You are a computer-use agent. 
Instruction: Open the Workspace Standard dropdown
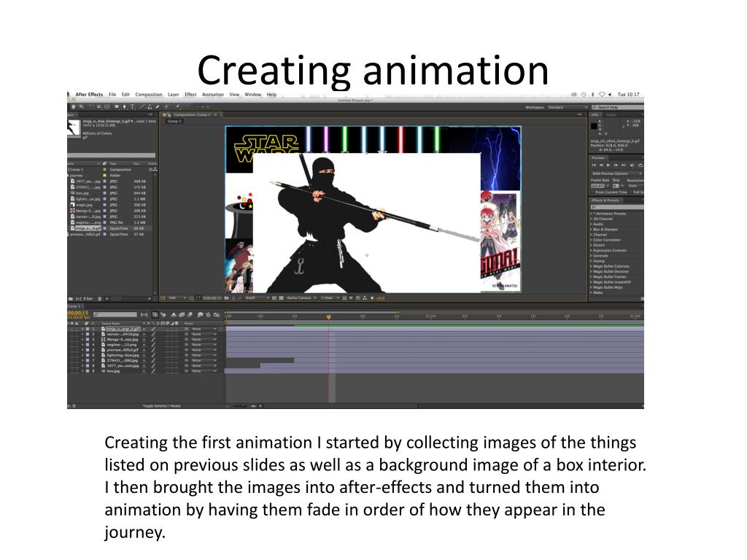(x=567, y=108)
